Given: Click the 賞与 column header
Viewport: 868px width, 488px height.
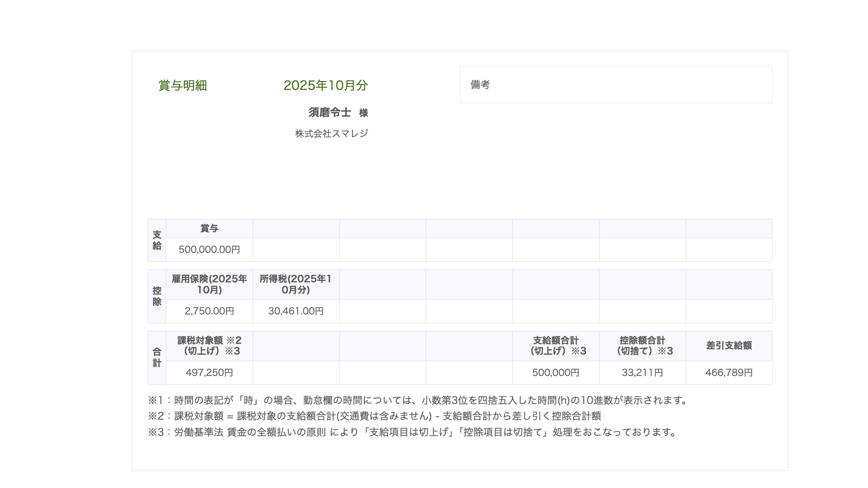Looking at the screenshot, I should 209,228.
